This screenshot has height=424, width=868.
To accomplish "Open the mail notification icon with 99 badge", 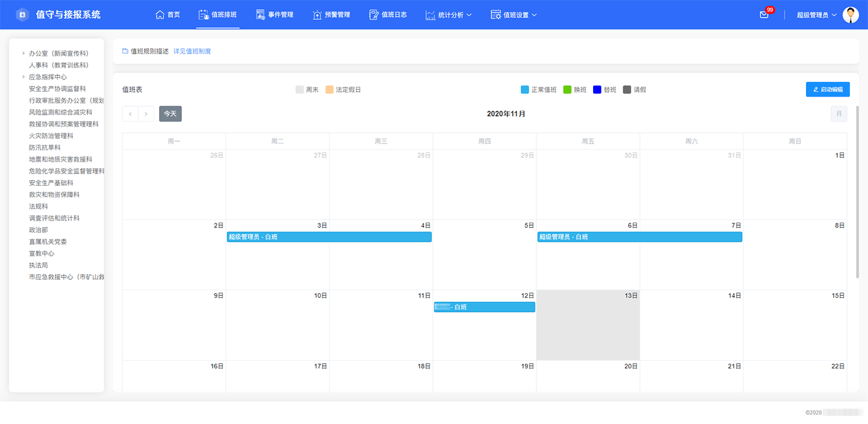I will 764,14.
